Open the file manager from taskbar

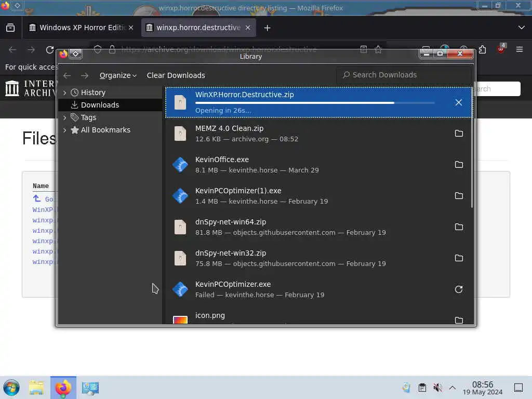(36, 388)
